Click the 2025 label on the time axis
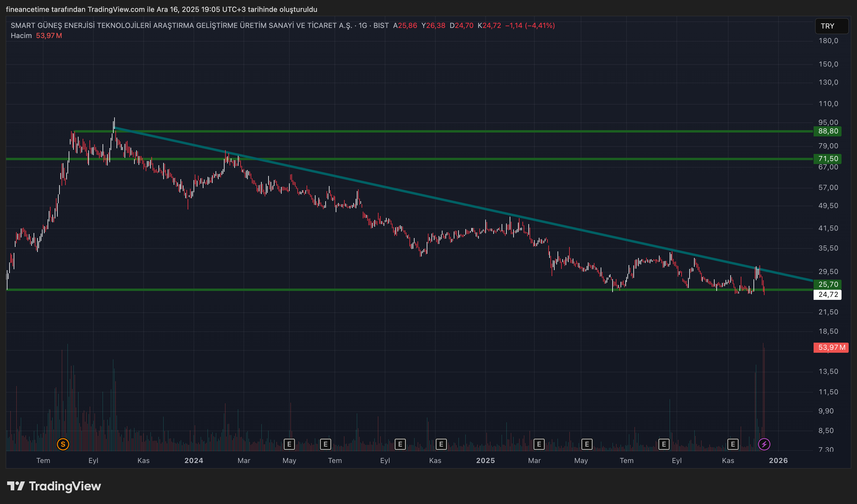This screenshot has width=857, height=504. point(485,461)
